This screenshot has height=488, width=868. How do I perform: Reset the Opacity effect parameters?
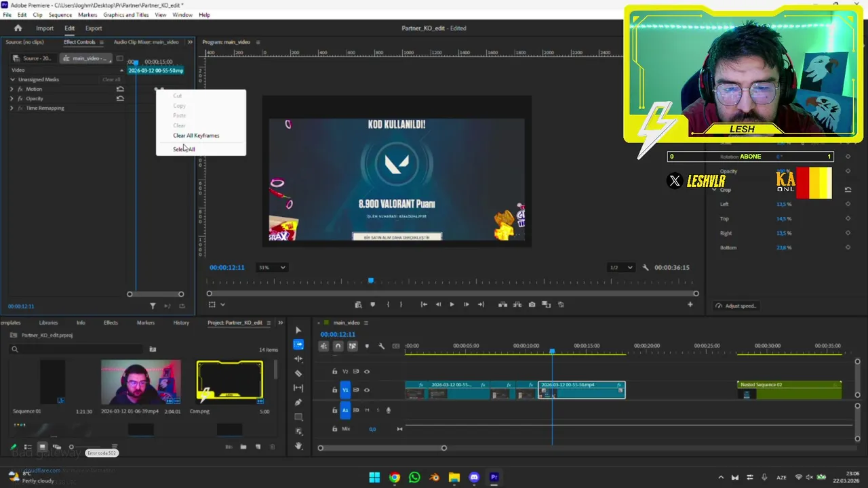[120, 98]
